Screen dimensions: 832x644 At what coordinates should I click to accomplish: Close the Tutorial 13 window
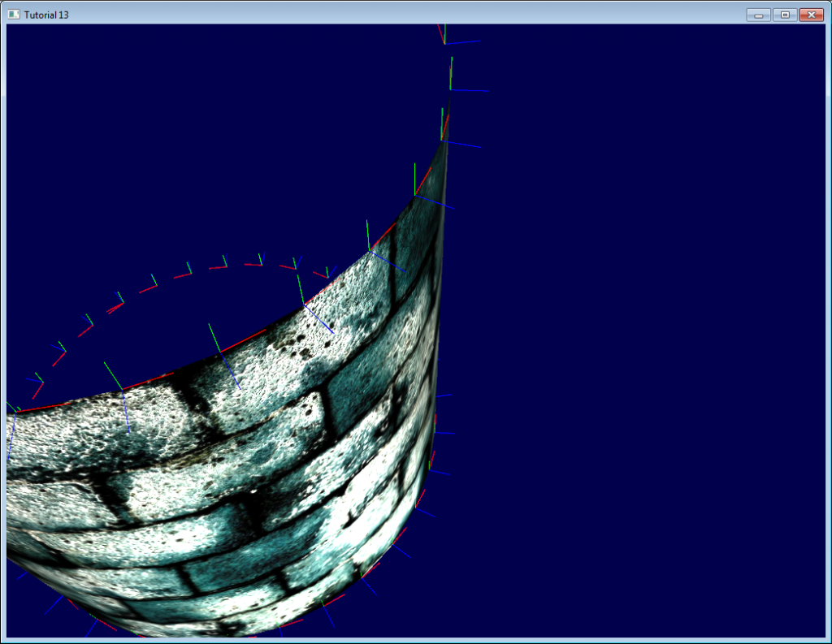point(811,15)
